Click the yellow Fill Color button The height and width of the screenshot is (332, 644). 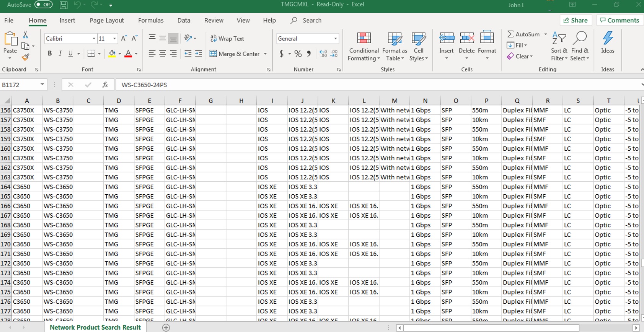(x=112, y=54)
